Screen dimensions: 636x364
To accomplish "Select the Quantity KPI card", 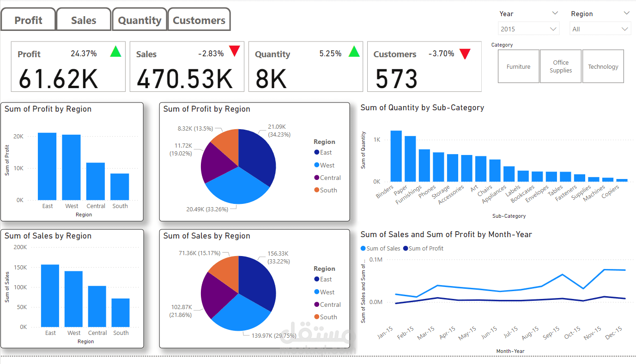I will tap(305, 66).
